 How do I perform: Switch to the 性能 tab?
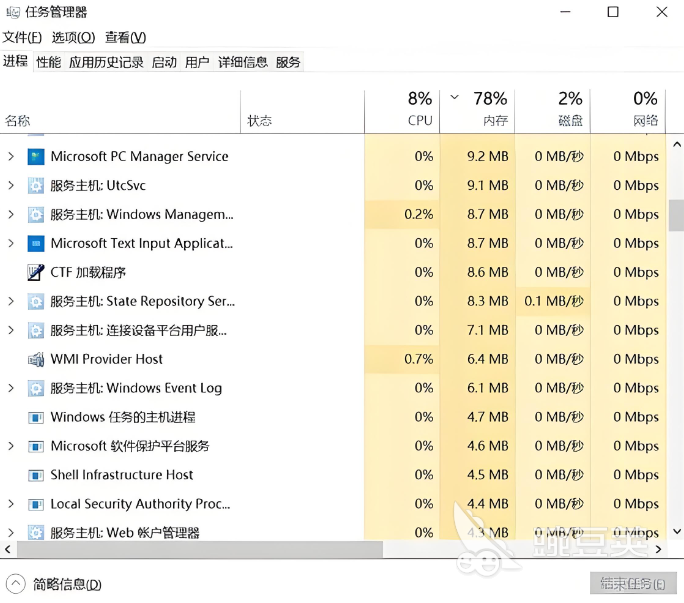pos(48,62)
